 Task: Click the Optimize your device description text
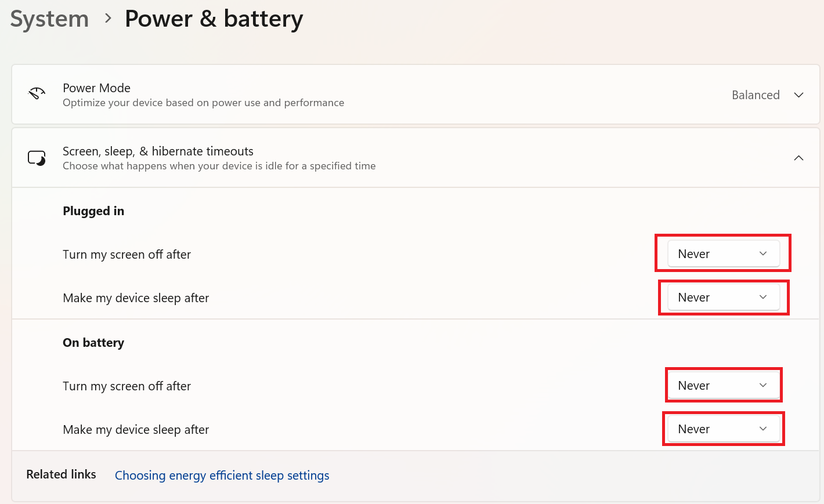click(x=203, y=103)
